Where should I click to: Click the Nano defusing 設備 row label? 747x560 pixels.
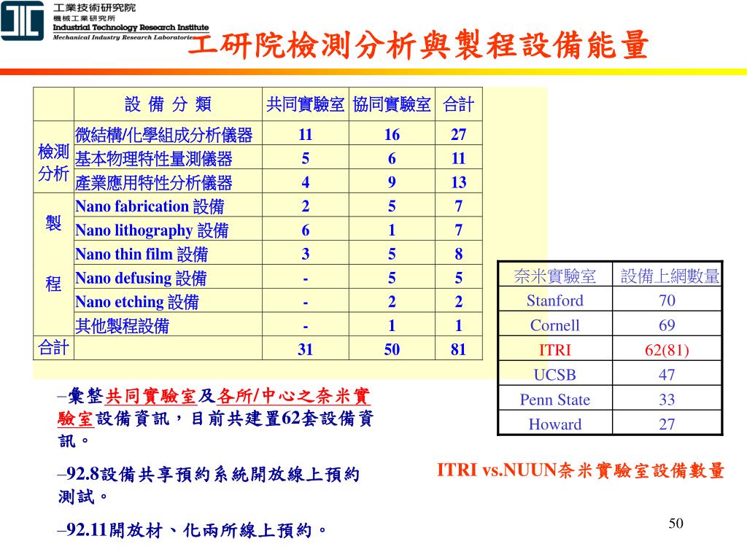click(141, 278)
